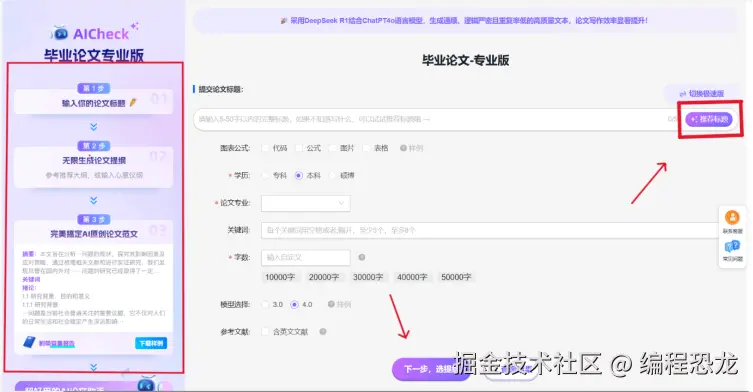Click the 毕业论文-专业版 page heading

[x=465, y=60]
